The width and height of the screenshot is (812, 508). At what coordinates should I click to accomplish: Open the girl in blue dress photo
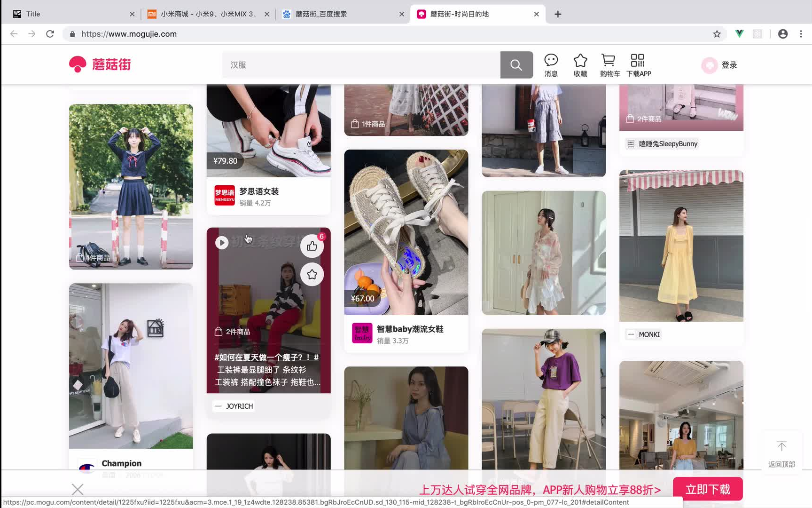(406, 418)
